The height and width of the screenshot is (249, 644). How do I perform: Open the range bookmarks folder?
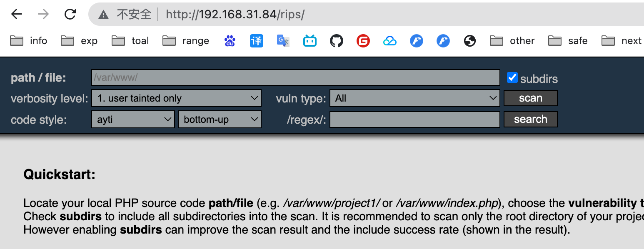click(186, 41)
